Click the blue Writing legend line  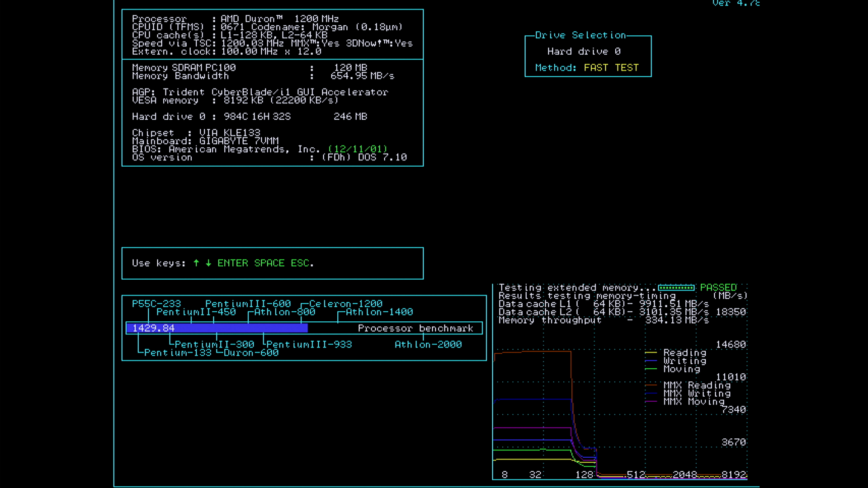click(x=651, y=361)
